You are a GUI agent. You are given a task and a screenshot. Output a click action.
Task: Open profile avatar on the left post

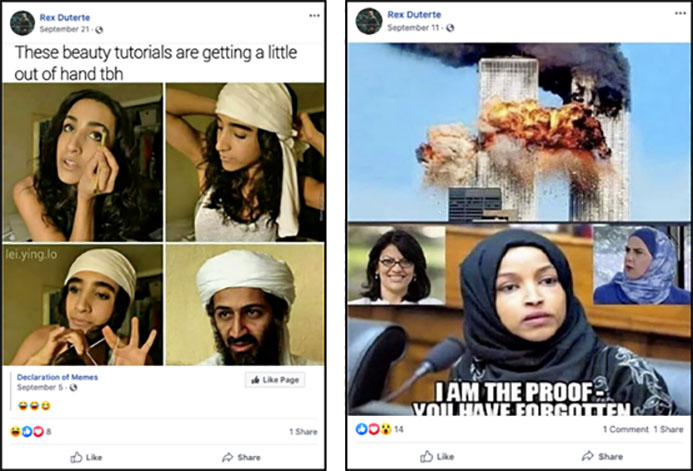[23, 23]
